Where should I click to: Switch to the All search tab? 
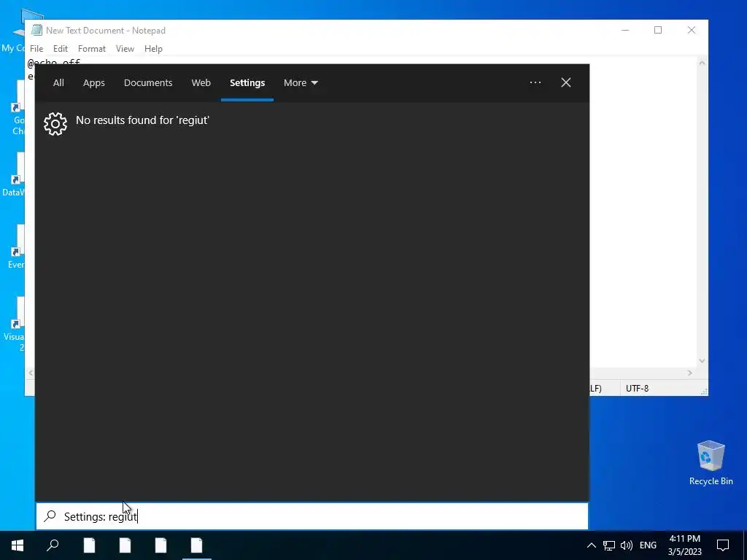click(x=58, y=83)
